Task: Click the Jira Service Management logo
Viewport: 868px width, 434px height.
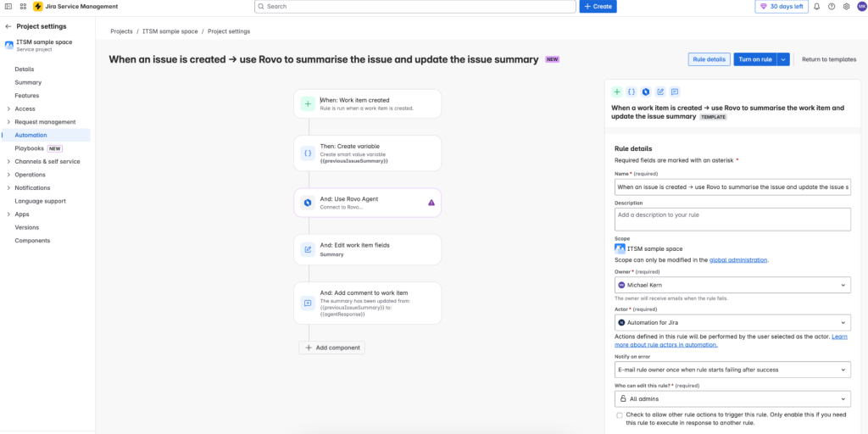Action: [x=38, y=7]
